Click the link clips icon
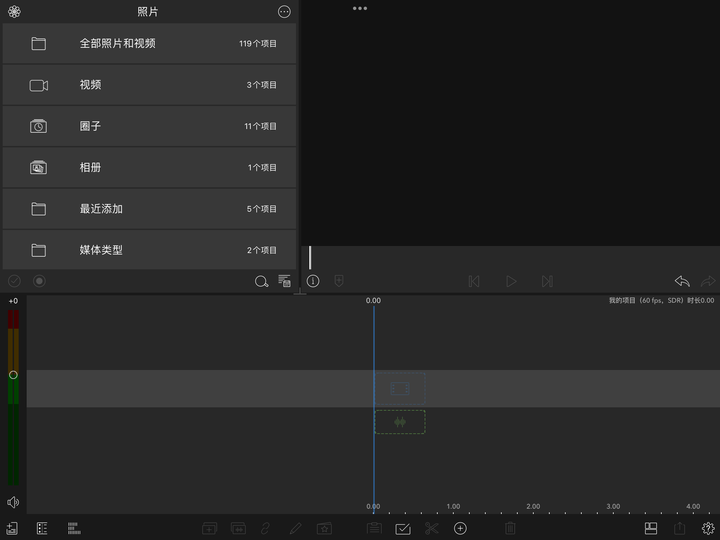The image size is (720, 540). pyautogui.click(x=266, y=529)
